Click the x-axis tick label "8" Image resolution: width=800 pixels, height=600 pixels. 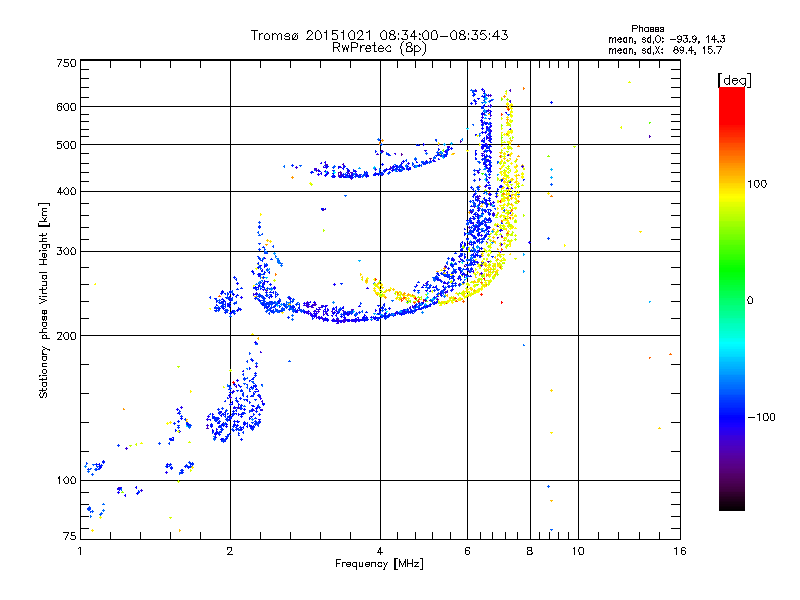[x=530, y=551]
